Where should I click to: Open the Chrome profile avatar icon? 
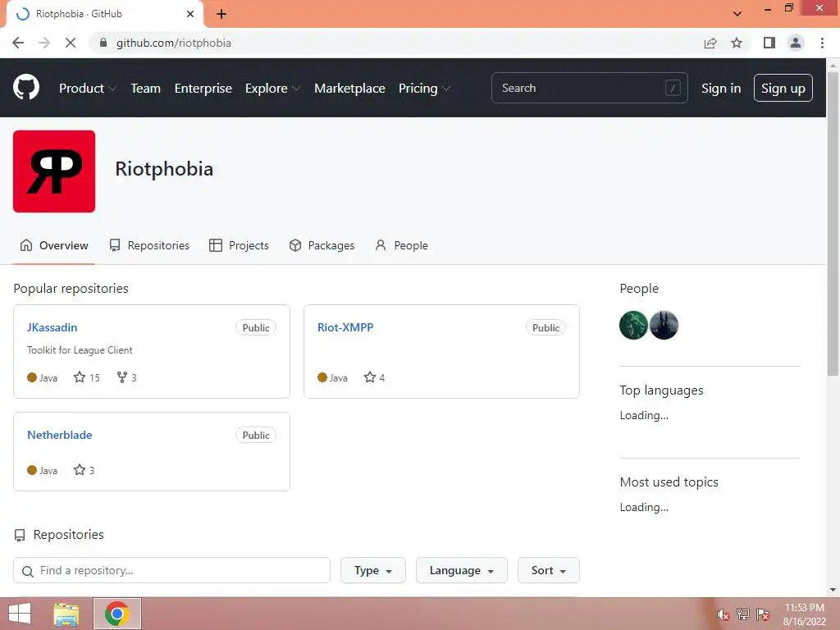click(x=796, y=43)
